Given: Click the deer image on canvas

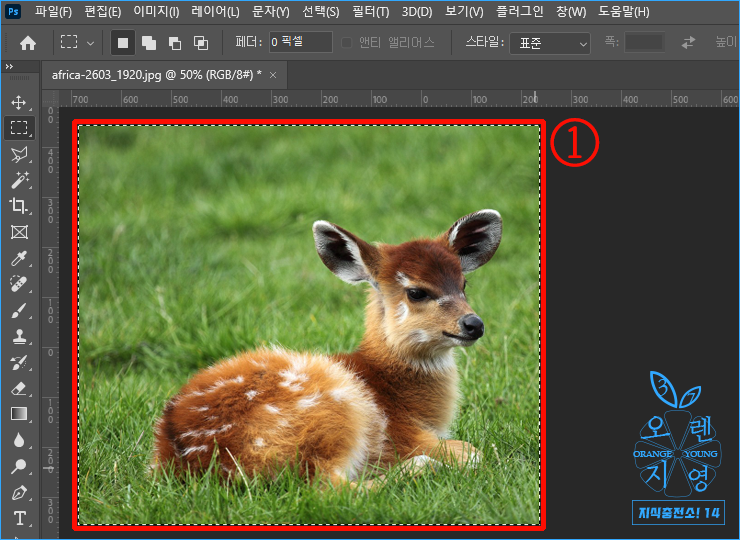Looking at the screenshot, I should click(x=309, y=325).
